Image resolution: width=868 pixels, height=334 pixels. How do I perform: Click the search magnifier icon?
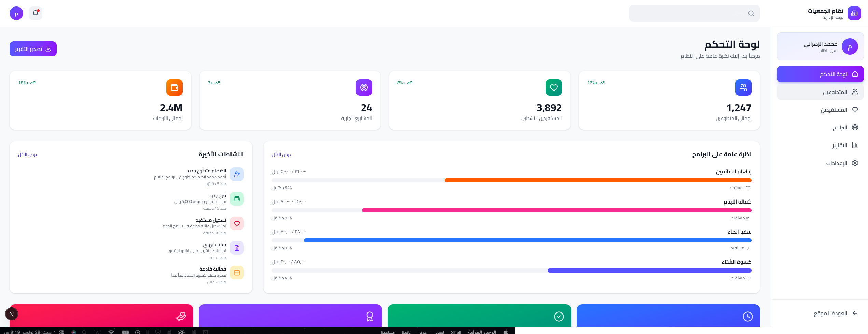[751, 13]
